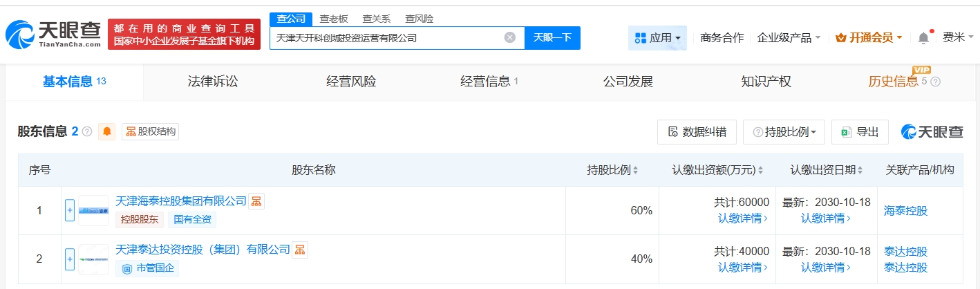
Task: Switch to the 法律诉讼 tab
Action: [213, 82]
